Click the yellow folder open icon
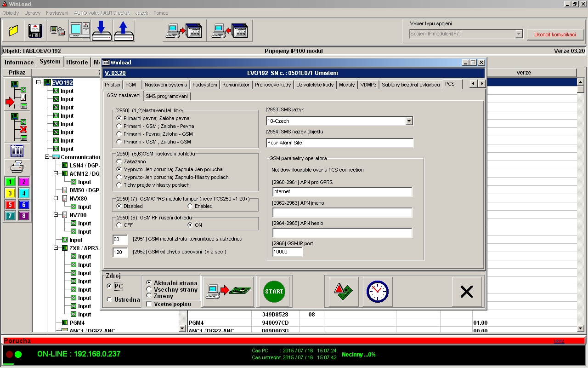Screen dimensions: 588x368 (13, 31)
